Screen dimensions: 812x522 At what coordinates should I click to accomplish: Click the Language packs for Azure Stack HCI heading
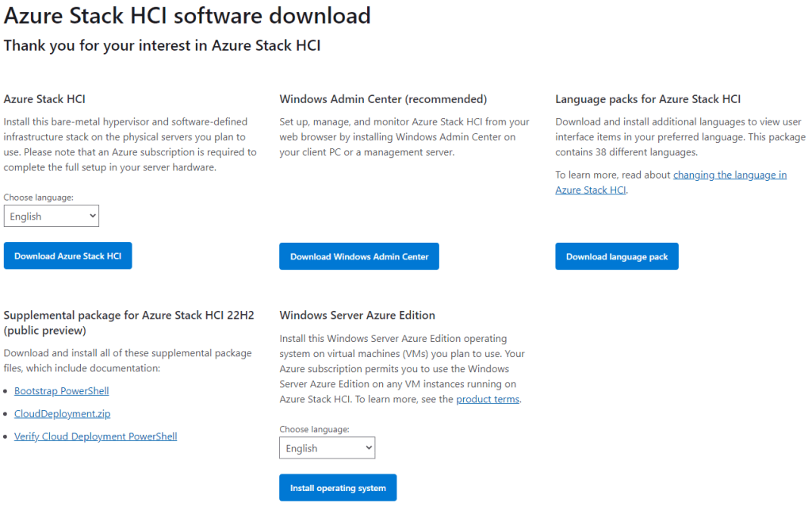(648, 98)
